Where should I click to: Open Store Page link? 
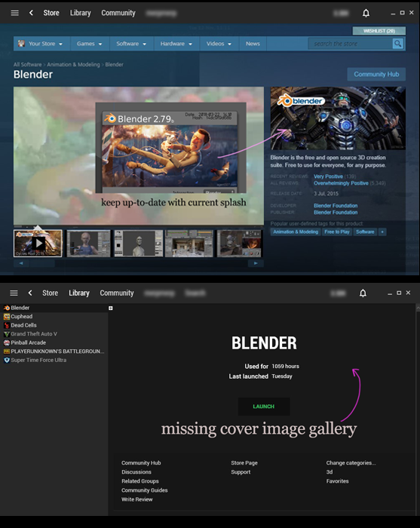coord(244,462)
